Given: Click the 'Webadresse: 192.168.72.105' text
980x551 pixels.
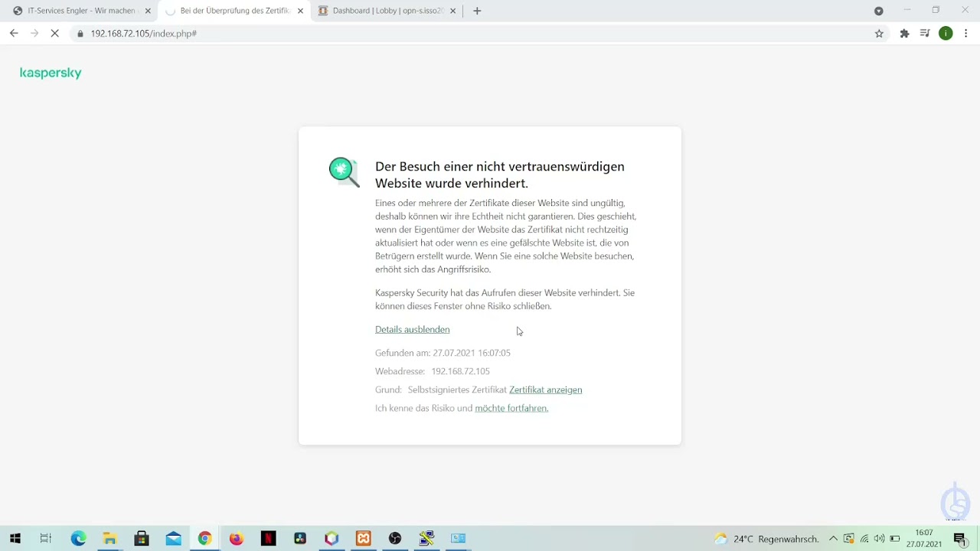Looking at the screenshot, I should click(433, 371).
